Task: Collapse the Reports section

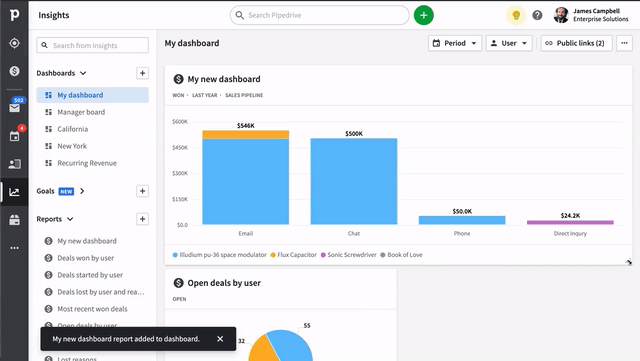Action: click(70, 219)
